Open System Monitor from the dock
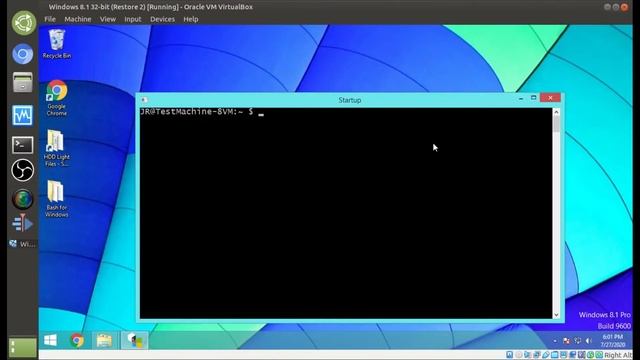640x360 pixels. [22, 115]
